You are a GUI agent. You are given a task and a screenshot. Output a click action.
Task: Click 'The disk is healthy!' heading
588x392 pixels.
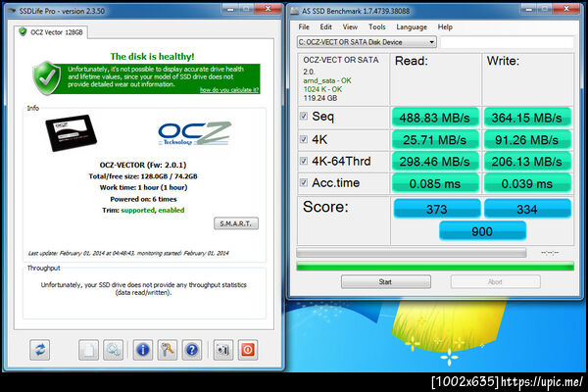[152, 56]
